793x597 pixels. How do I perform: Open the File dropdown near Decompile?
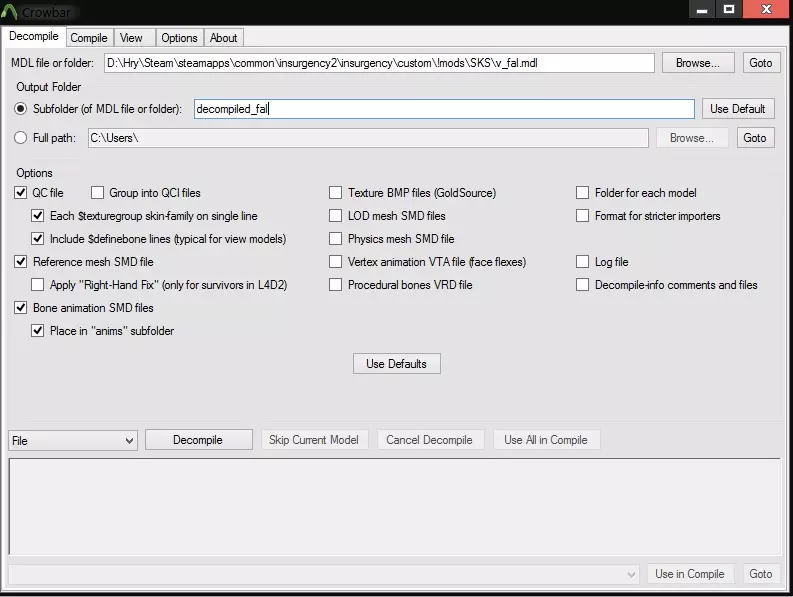[x=72, y=440]
